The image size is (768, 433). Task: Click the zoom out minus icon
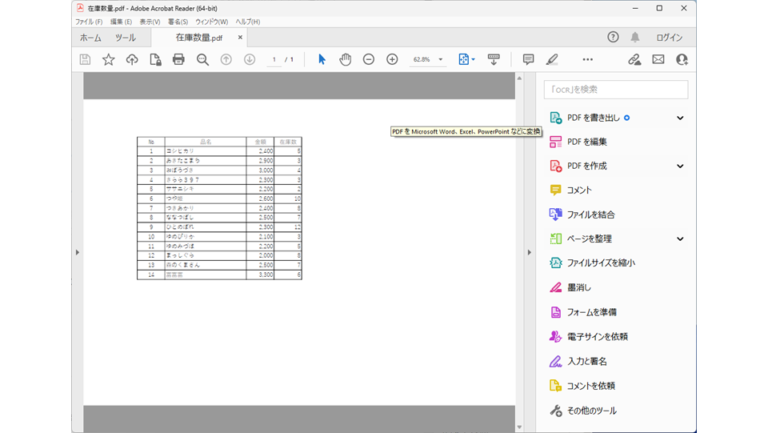[369, 59]
